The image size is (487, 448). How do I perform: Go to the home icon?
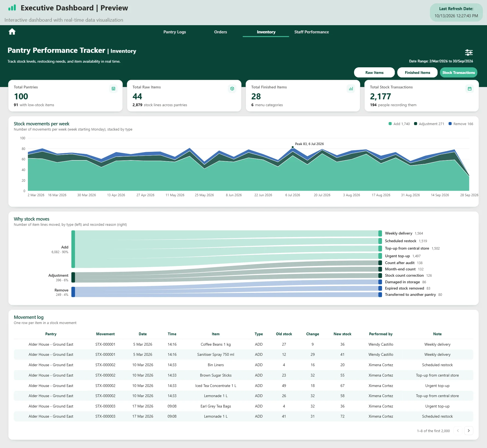click(12, 32)
